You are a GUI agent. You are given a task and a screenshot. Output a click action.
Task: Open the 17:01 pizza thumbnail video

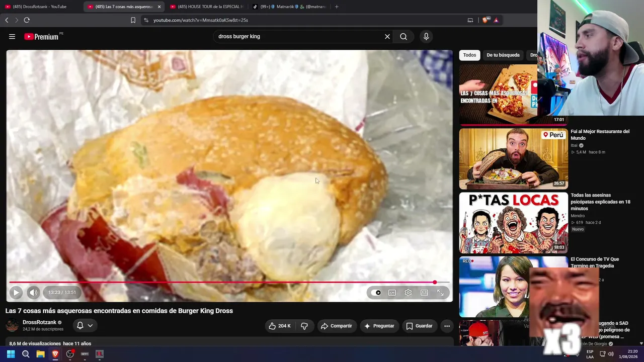point(498,94)
